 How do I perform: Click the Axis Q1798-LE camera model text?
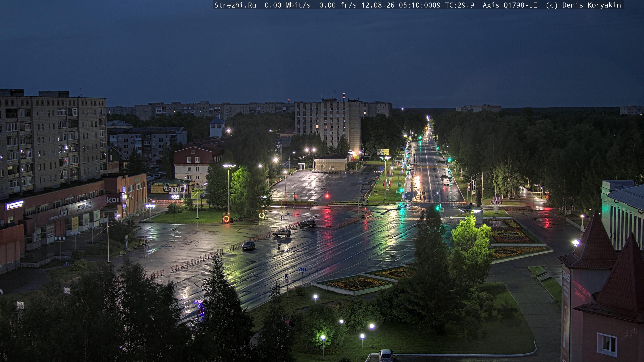510,5
